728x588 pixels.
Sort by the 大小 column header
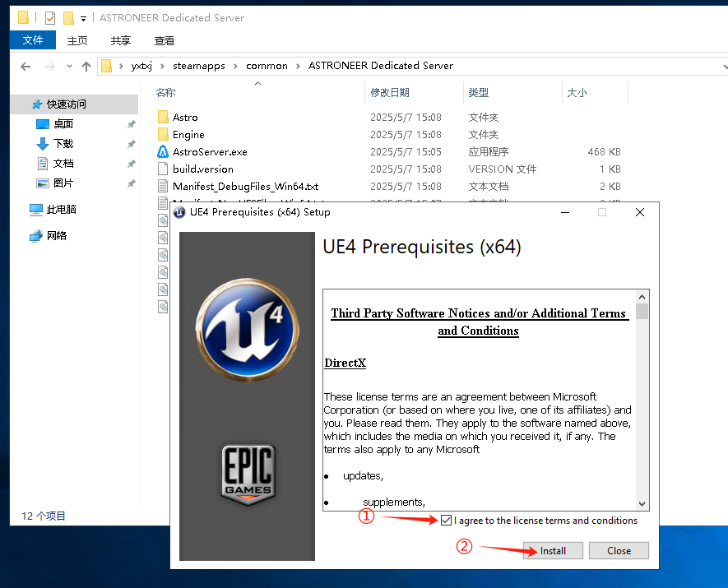click(577, 92)
